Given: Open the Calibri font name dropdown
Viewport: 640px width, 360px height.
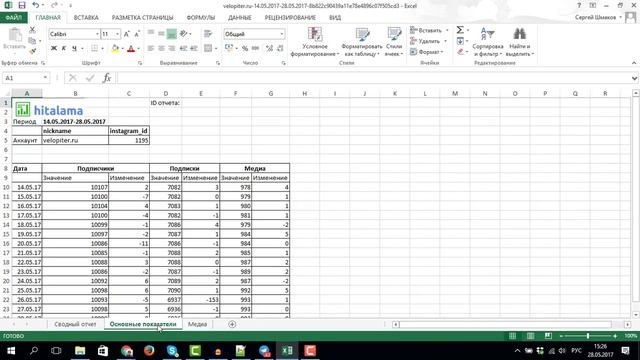Looking at the screenshot, I should [x=97, y=34].
